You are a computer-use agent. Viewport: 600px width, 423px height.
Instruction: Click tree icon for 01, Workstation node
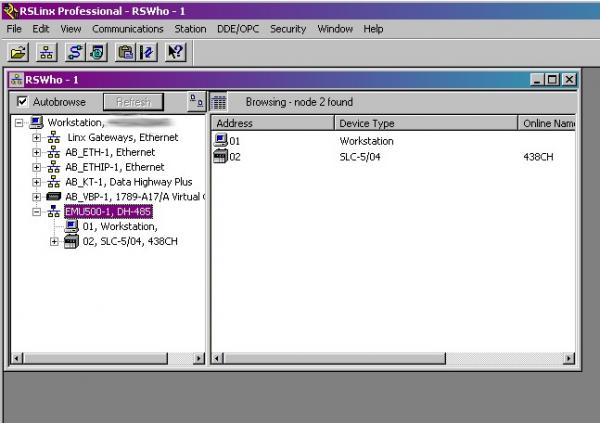pos(72,226)
